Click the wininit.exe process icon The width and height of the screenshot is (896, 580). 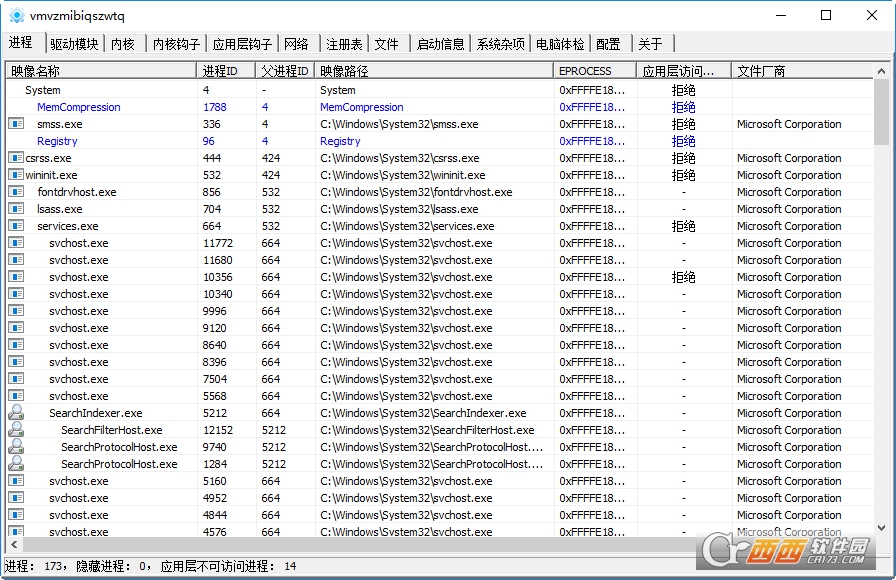16,175
